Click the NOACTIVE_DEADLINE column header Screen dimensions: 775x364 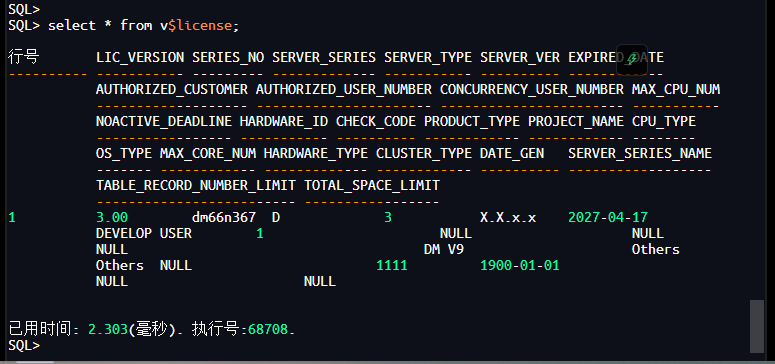[x=164, y=122]
